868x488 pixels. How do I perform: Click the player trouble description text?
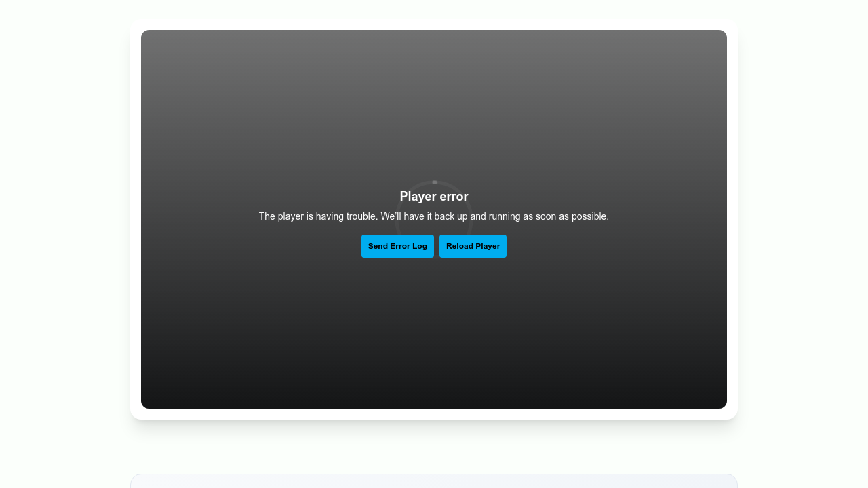[x=434, y=216]
